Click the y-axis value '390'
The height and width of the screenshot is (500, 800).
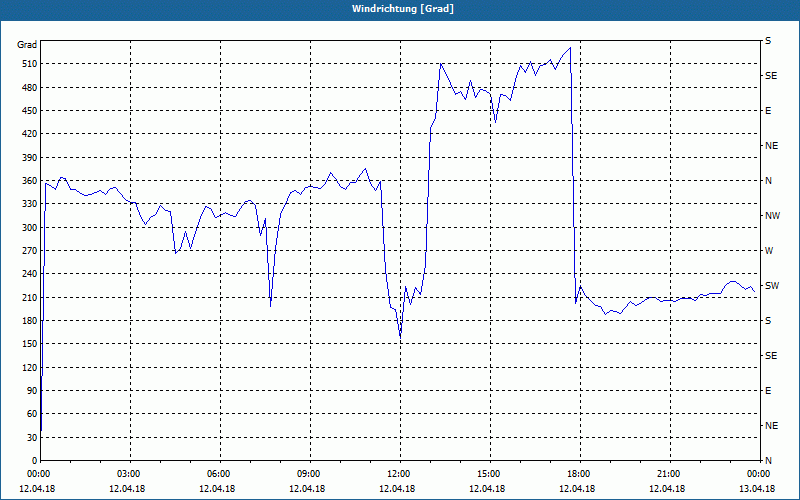click(30, 158)
